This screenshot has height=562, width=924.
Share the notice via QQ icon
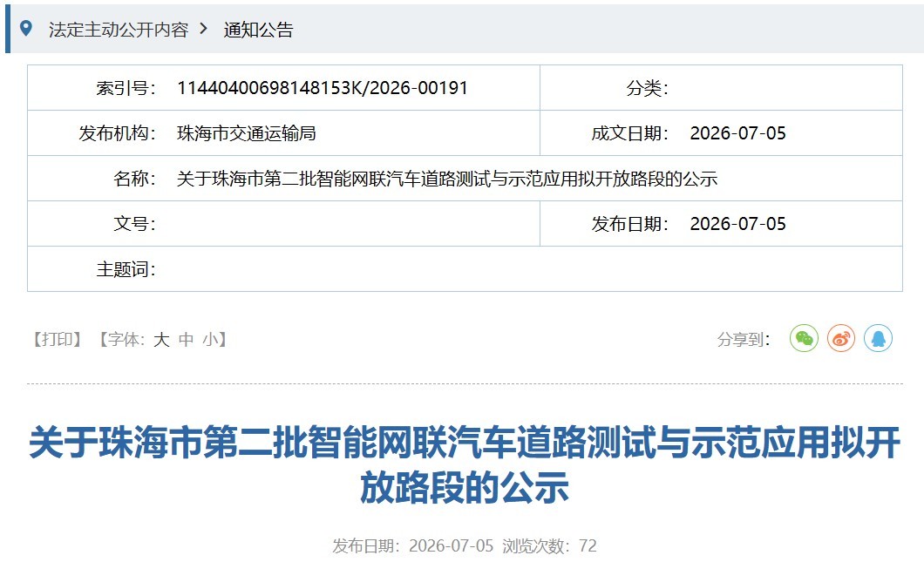click(x=878, y=338)
